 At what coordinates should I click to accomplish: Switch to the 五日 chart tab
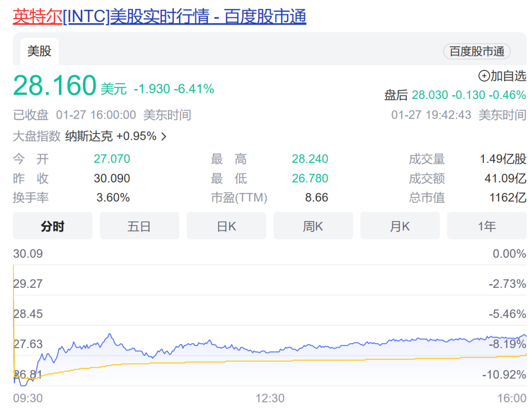pyautogui.click(x=139, y=226)
